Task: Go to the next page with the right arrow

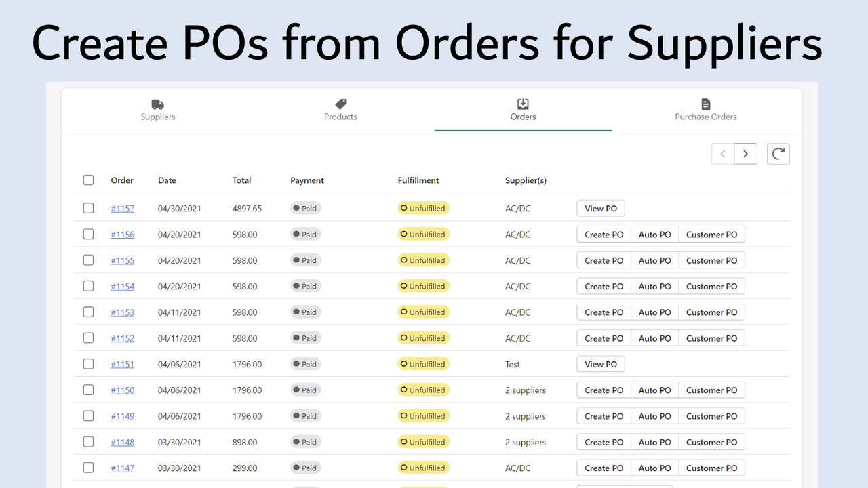Action: pos(745,154)
